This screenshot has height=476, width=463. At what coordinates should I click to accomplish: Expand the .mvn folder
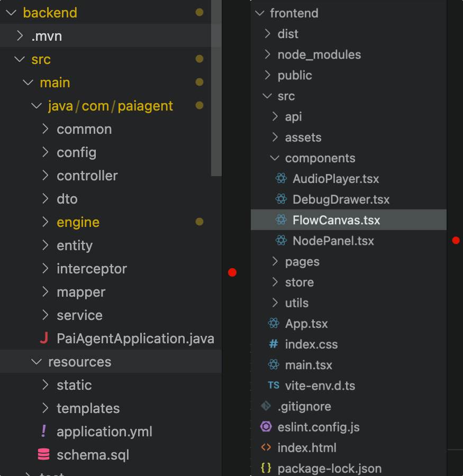pos(20,36)
